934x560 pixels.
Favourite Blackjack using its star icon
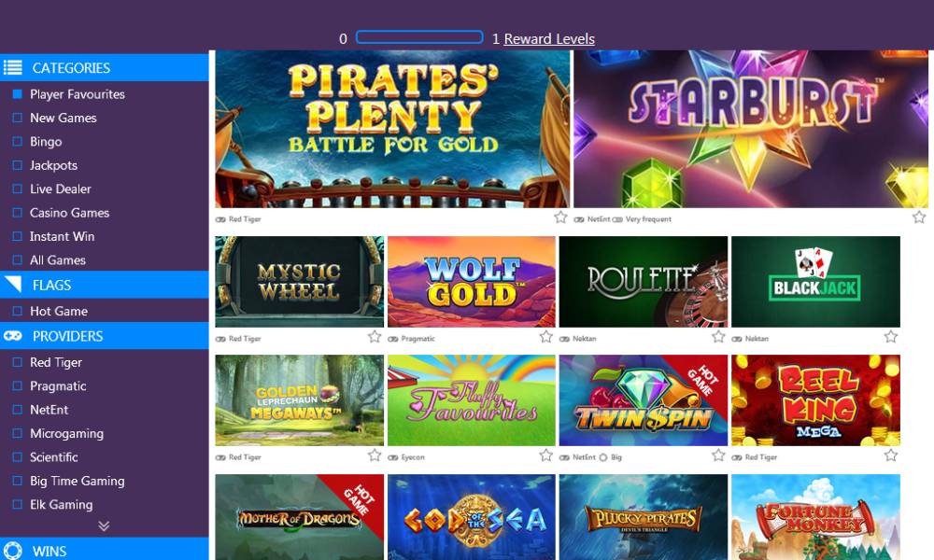click(x=890, y=337)
